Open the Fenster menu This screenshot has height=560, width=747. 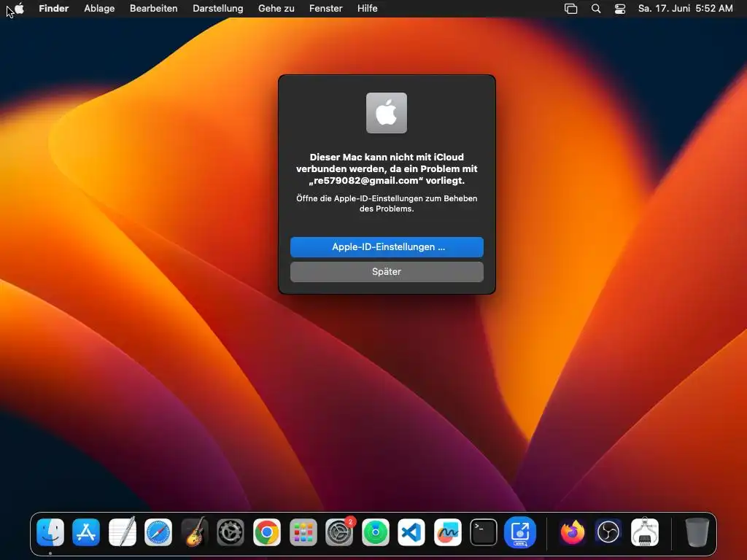coord(326,8)
